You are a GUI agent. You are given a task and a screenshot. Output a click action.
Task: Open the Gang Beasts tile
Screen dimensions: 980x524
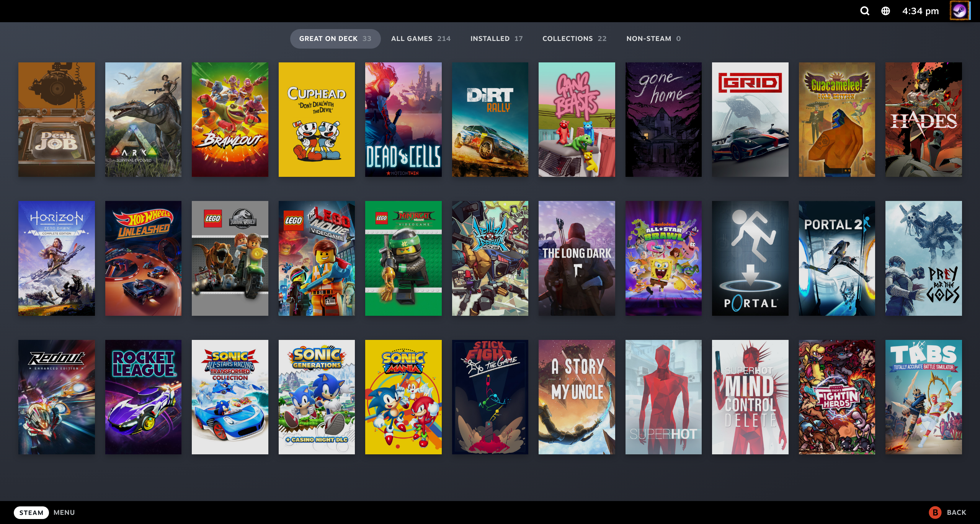[x=577, y=119]
